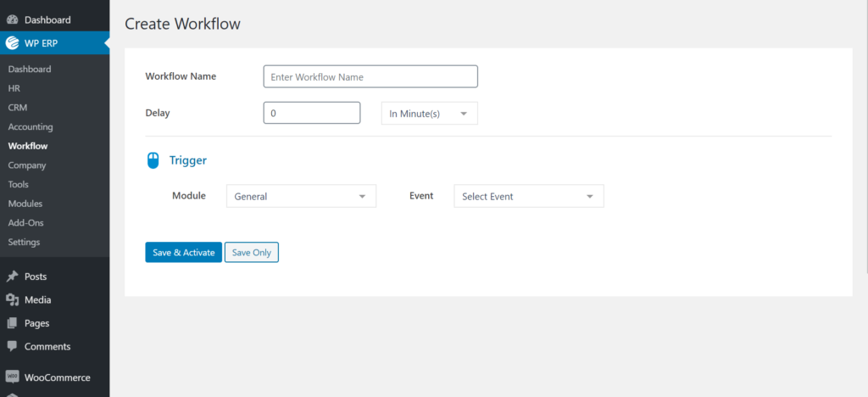
Task: Click the Posts pushpin icon
Action: [x=12, y=277]
